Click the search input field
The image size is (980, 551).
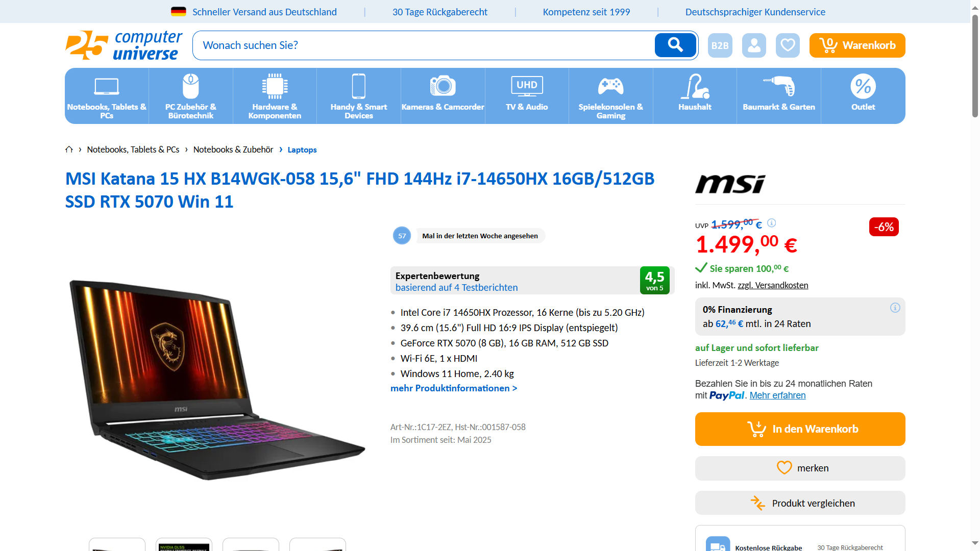pyautogui.click(x=424, y=45)
